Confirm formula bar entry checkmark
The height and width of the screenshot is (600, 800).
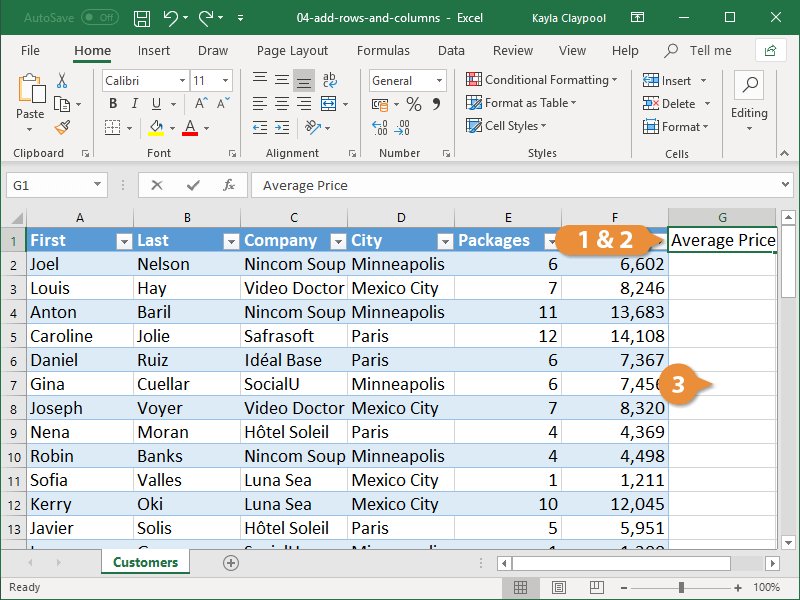[193, 185]
